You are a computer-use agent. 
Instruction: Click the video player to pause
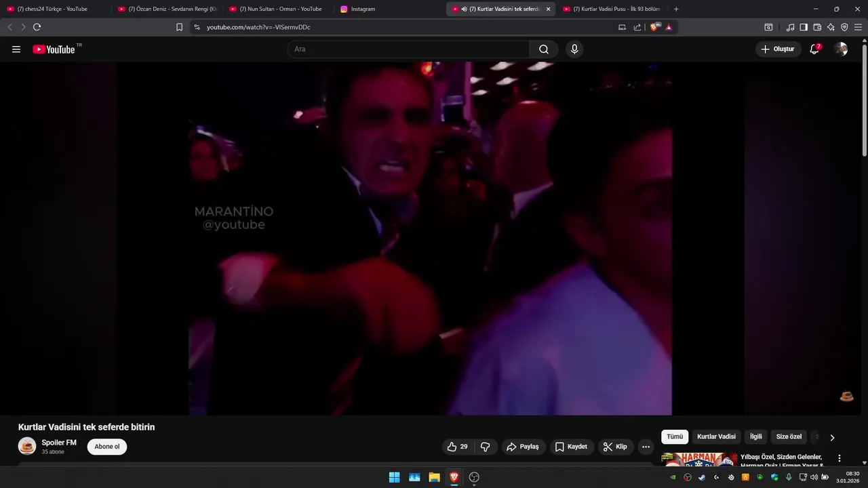[430, 239]
